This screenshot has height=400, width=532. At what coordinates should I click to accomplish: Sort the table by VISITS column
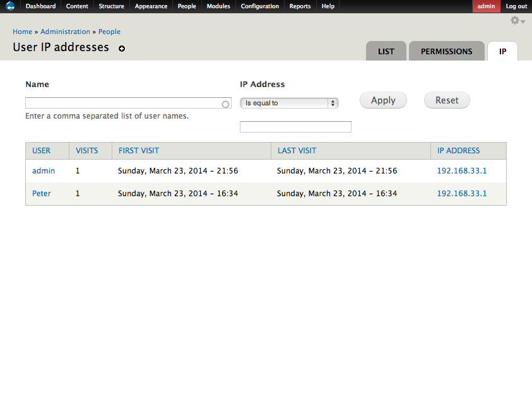[x=87, y=151]
